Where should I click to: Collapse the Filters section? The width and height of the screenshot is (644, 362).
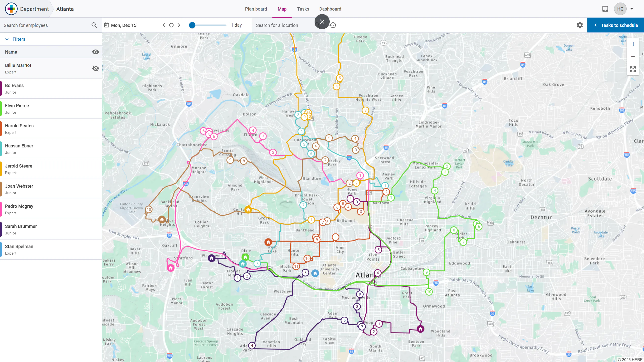15,39
